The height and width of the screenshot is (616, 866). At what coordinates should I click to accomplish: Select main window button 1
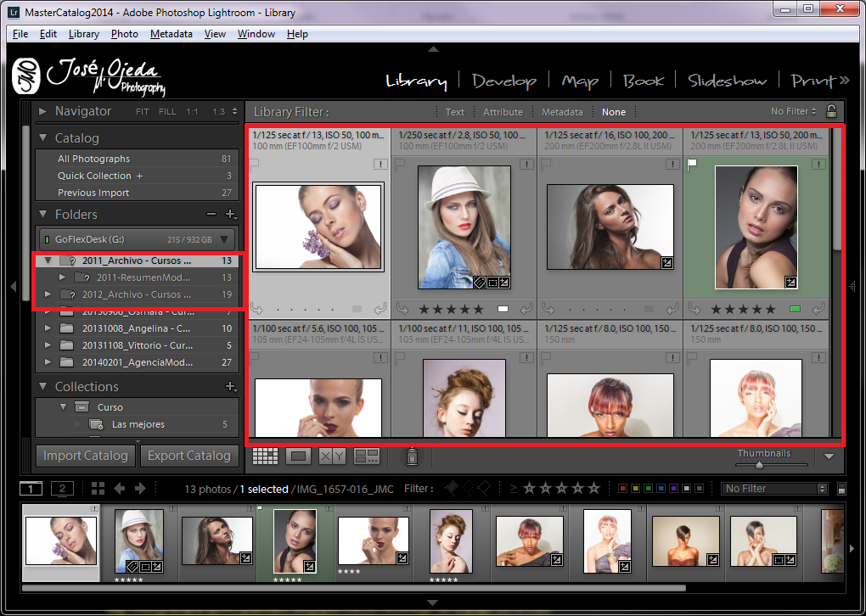pyautogui.click(x=31, y=489)
